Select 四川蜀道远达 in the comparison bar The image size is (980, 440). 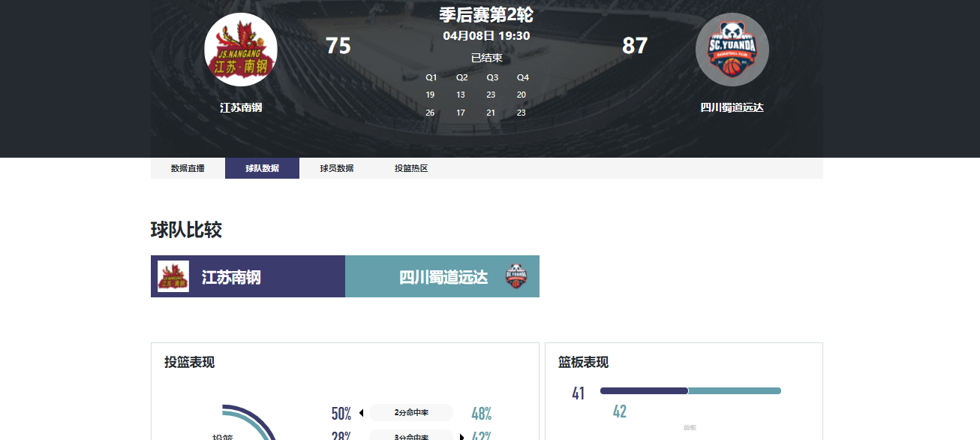443,277
